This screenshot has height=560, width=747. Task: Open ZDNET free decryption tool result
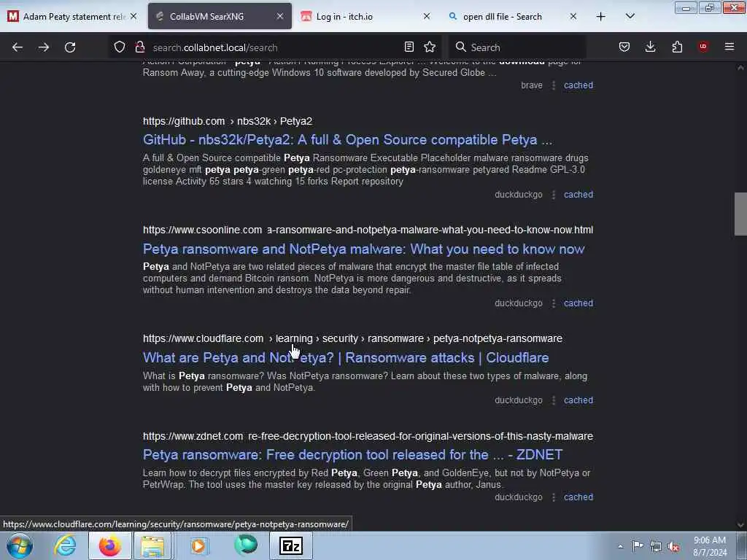(352, 455)
